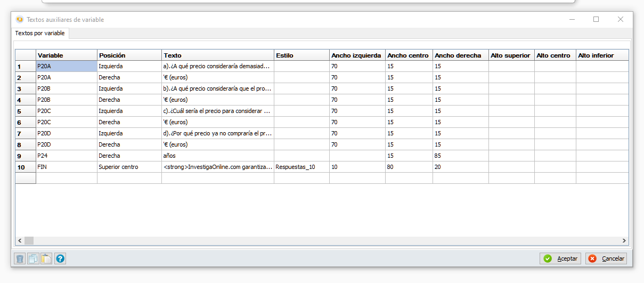Open help via the question mark icon

tap(60, 259)
